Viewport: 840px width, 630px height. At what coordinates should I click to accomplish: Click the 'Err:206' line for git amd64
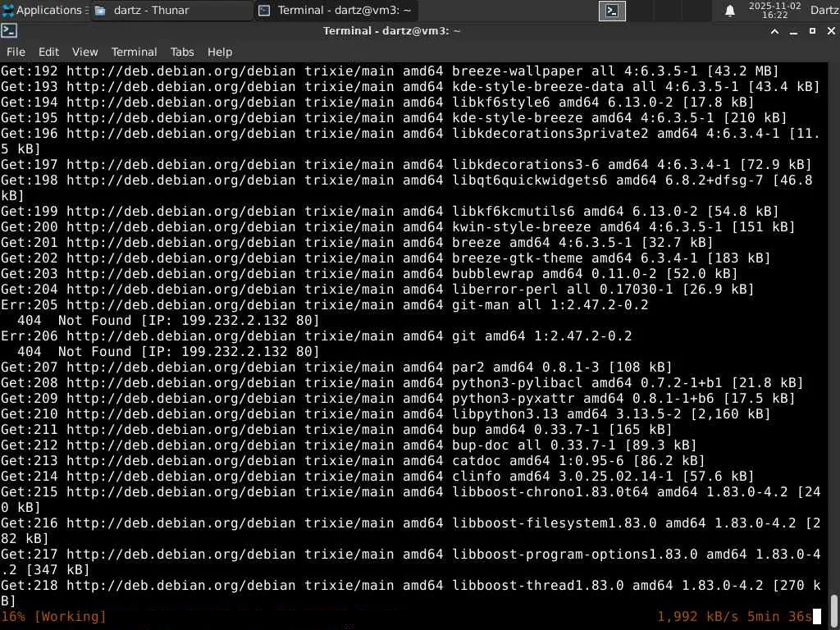(x=316, y=336)
